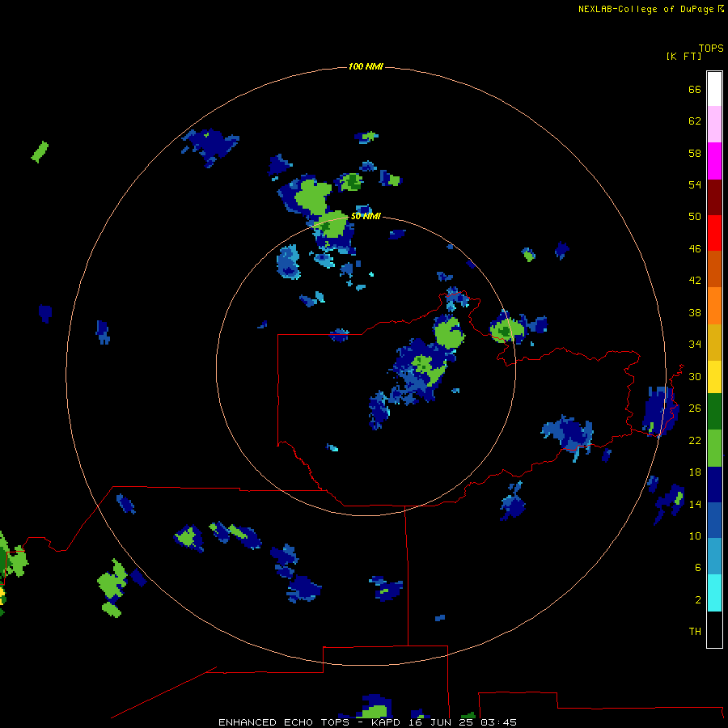Click the 'TH' legend label
This screenshot has width=728, height=728.
pyautogui.click(x=695, y=631)
